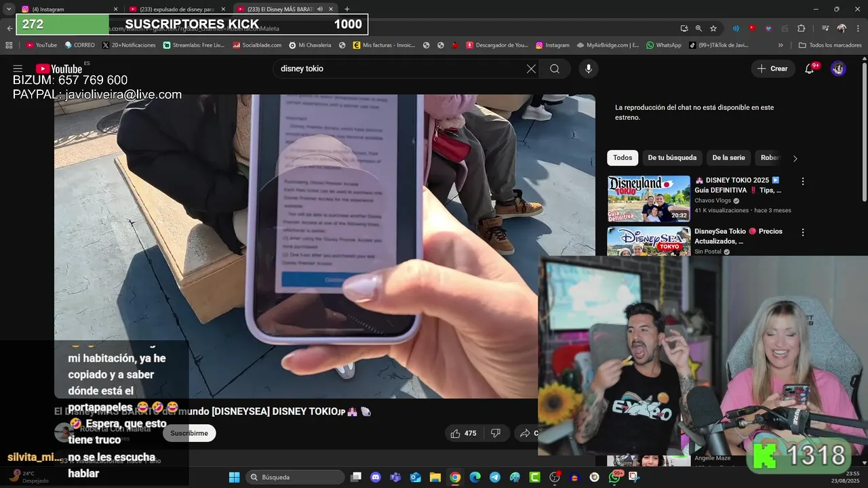Open a new browser tab
The width and height of the screenshot is (868, 488).
coord(347,9)
